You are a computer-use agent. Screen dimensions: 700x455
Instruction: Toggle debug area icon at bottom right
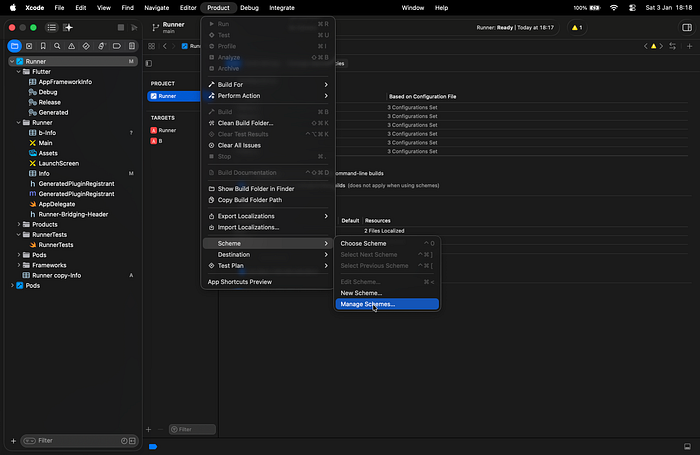tap(687, 446)
